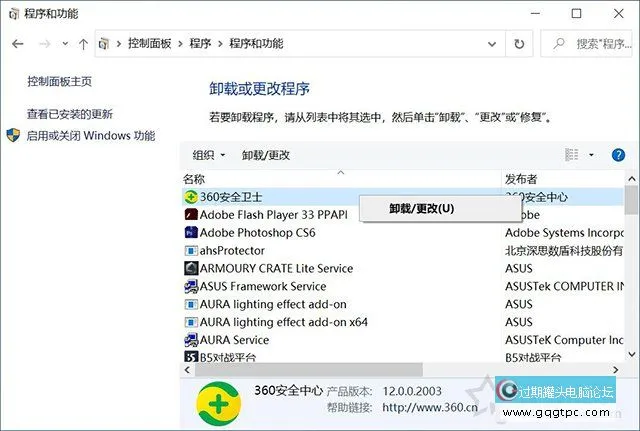Click the http://www.360.cn help link
Image resolution: width=640 pixels, height=431 pixels.
[x=430, y=407]
